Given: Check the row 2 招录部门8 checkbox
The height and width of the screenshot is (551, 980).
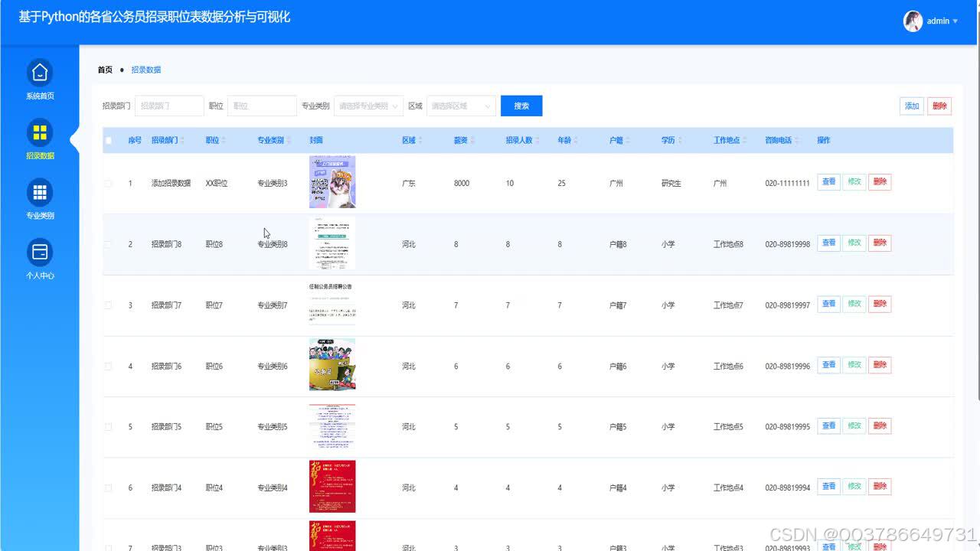Looking at the screenshot, I should pyautogui.click(x=108, y=244).
